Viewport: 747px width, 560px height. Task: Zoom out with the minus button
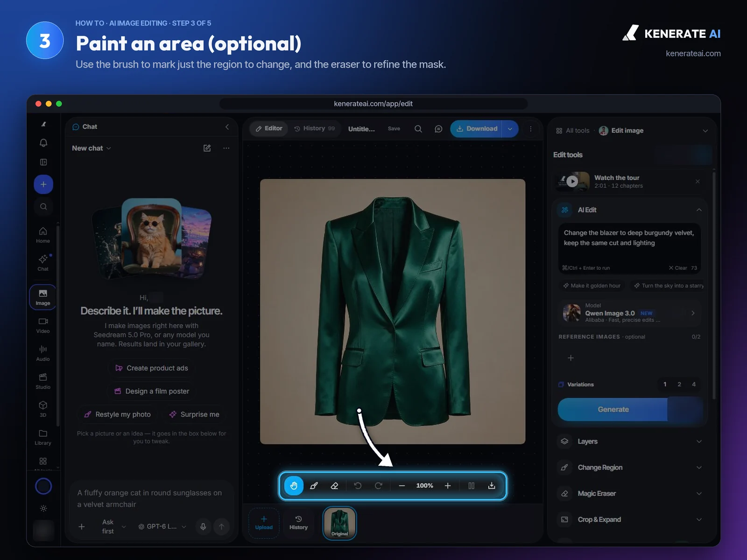402,486
